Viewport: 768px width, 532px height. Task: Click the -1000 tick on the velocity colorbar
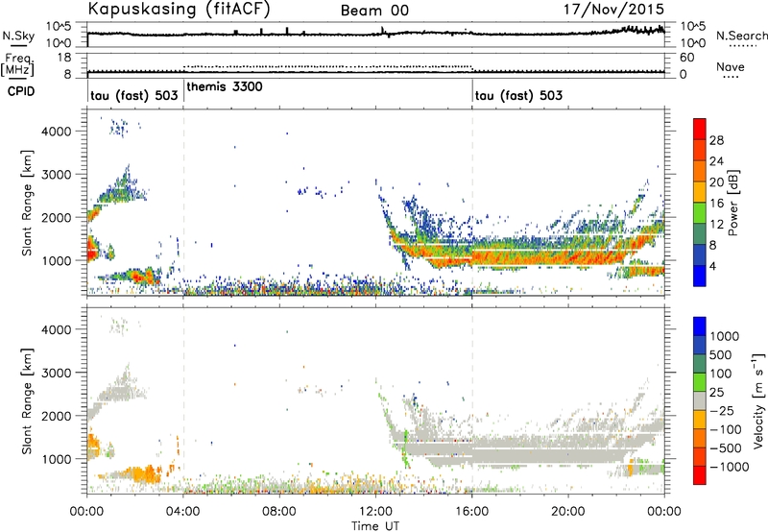coord(729,467)
